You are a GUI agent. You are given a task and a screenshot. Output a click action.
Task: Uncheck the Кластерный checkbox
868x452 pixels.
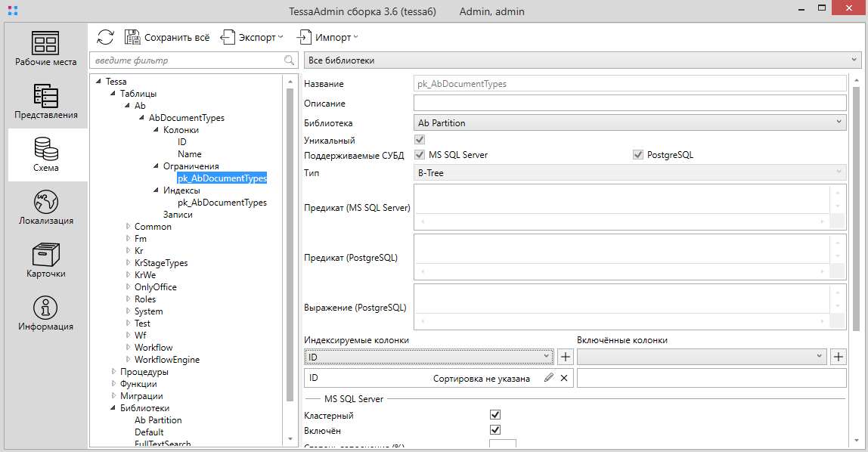[x=495, y=415]
